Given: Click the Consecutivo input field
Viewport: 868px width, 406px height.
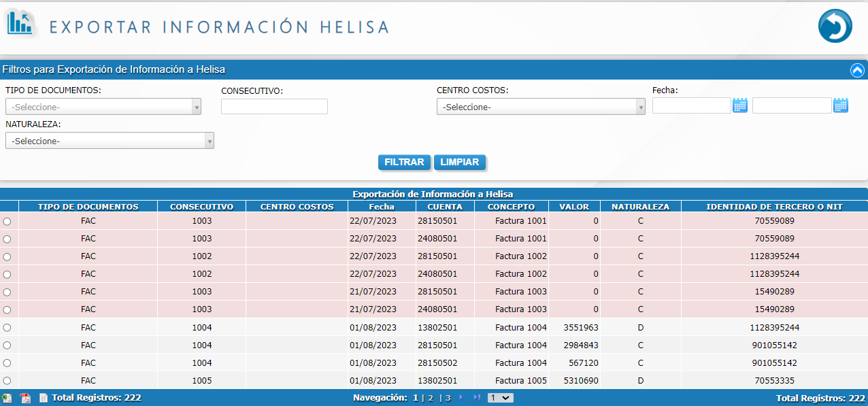Looking at the screenshot, I should coord(274,107).
